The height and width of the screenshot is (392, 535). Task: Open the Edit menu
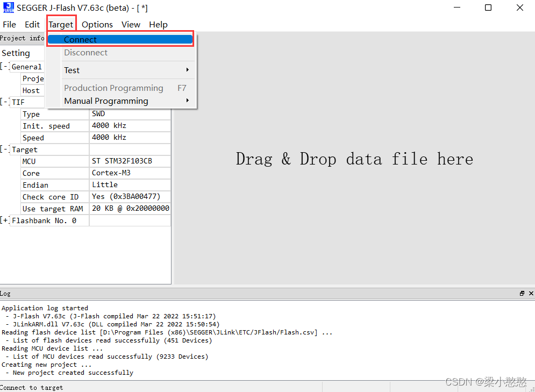(x=32, y=25)
